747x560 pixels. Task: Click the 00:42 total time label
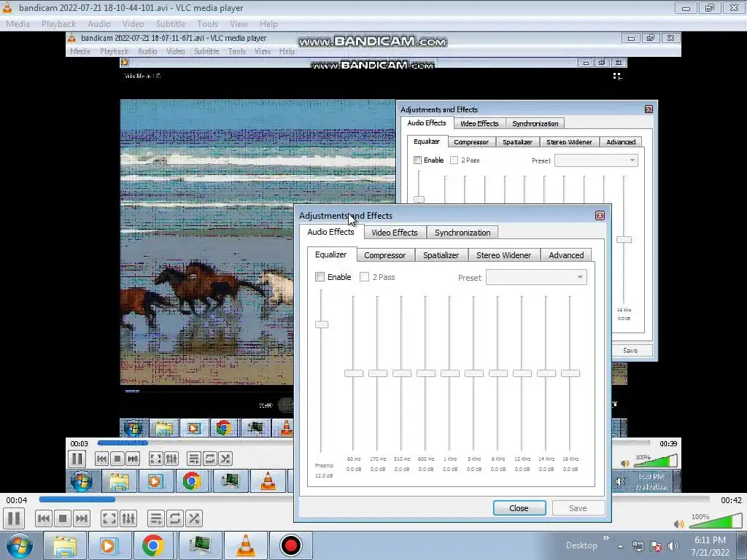pyautogui.click(x=731, y=500)
